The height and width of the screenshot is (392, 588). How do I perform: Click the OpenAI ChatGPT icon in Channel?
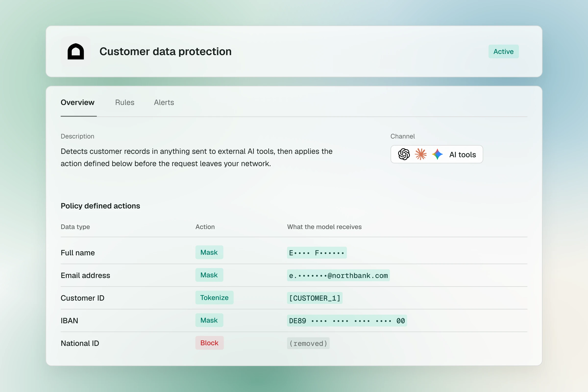tap(404, 154)
